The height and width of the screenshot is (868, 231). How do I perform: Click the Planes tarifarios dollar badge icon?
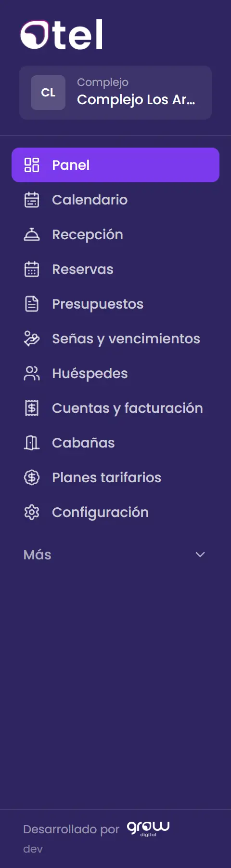[32, 477]
